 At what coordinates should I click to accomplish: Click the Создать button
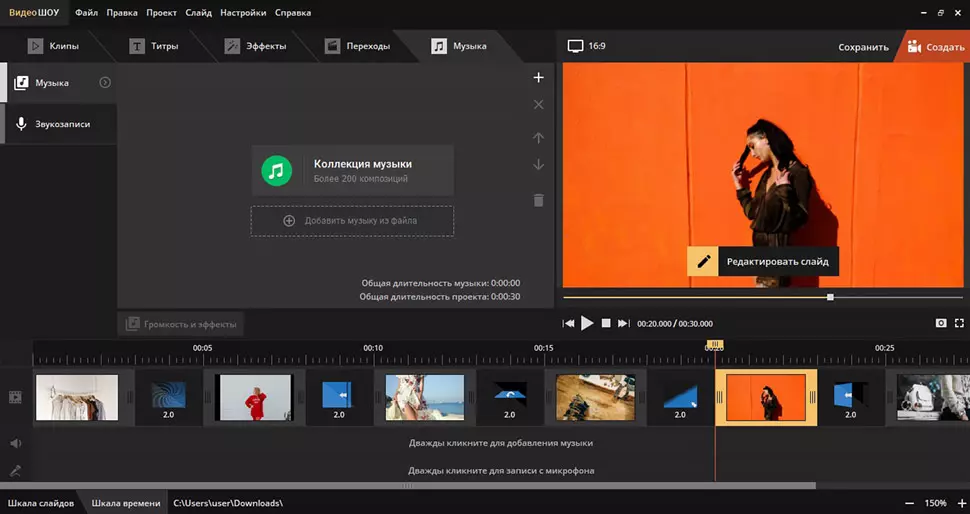[935, 47]
